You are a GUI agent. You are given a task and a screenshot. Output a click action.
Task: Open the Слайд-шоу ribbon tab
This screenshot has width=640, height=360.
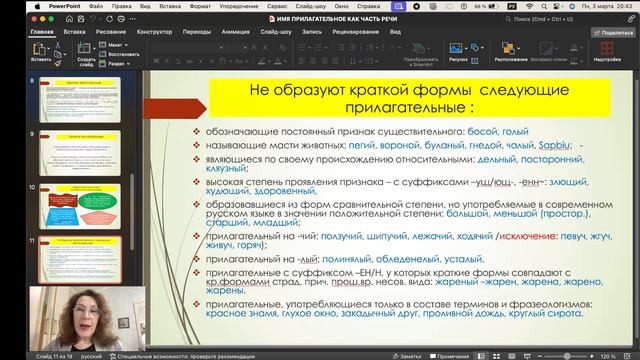click(x=276, y=32)
